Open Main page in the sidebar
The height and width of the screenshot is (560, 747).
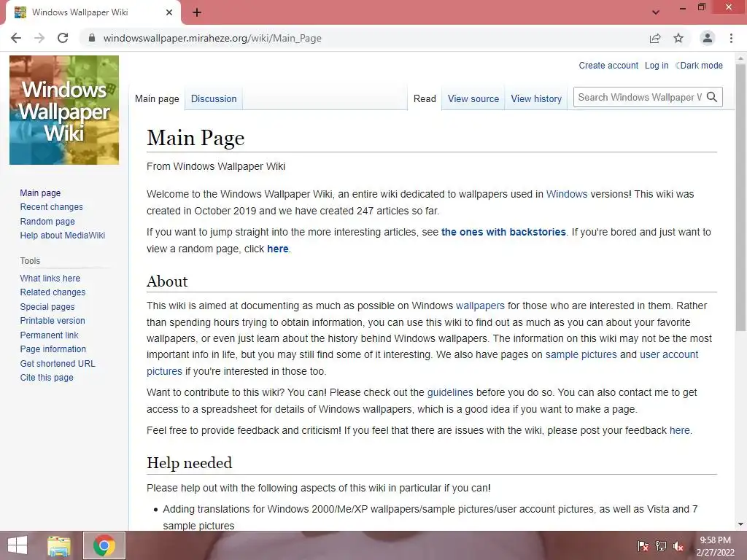click(x=40, y=192)
